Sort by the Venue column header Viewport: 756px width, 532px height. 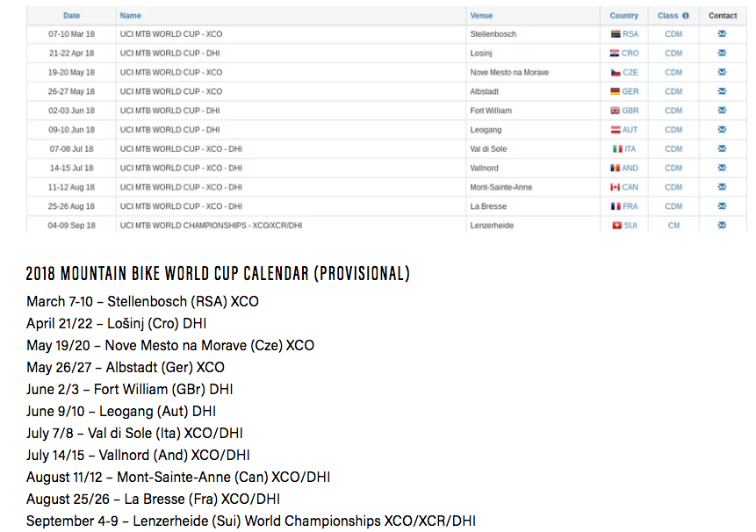pos(481,15)
